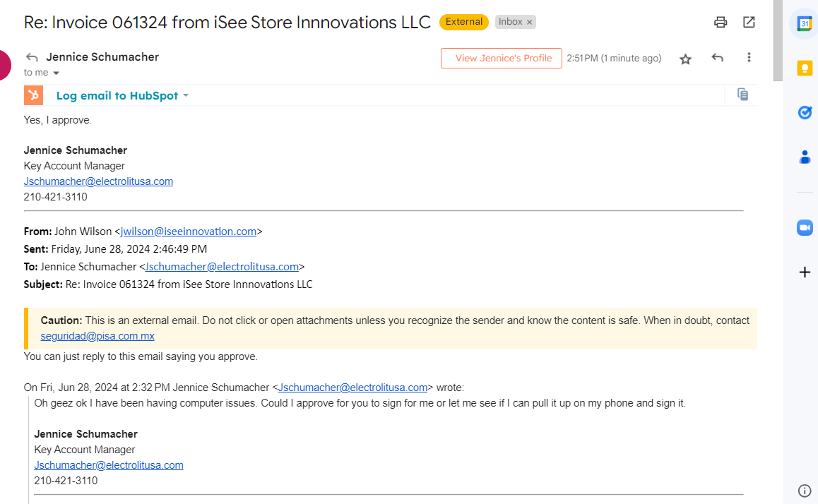Expand the Log email to HubSpot dropdown
The width and height of the screenshot is (818, 504).
click(x=186, y=95)
